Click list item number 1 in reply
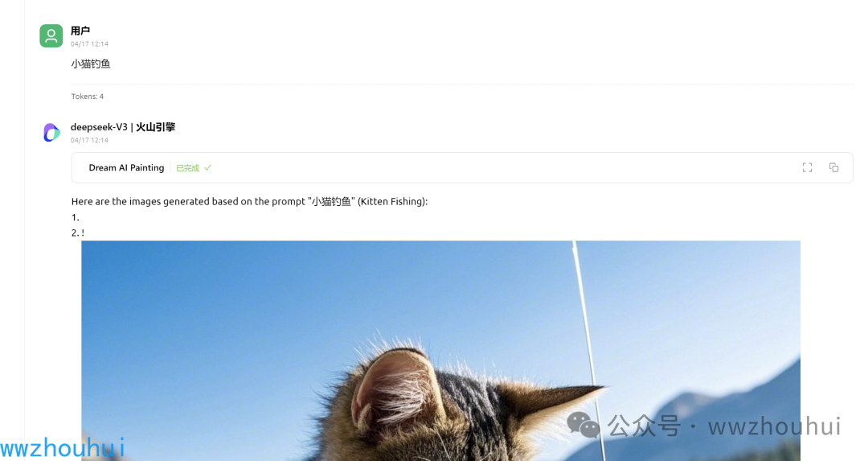 click(76, 217)
